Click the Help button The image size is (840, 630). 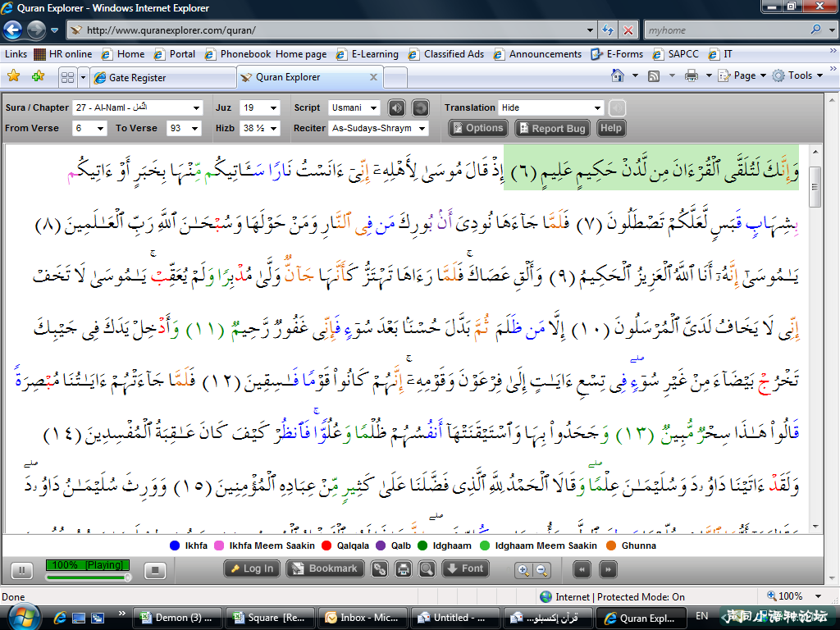click(610, 128)
